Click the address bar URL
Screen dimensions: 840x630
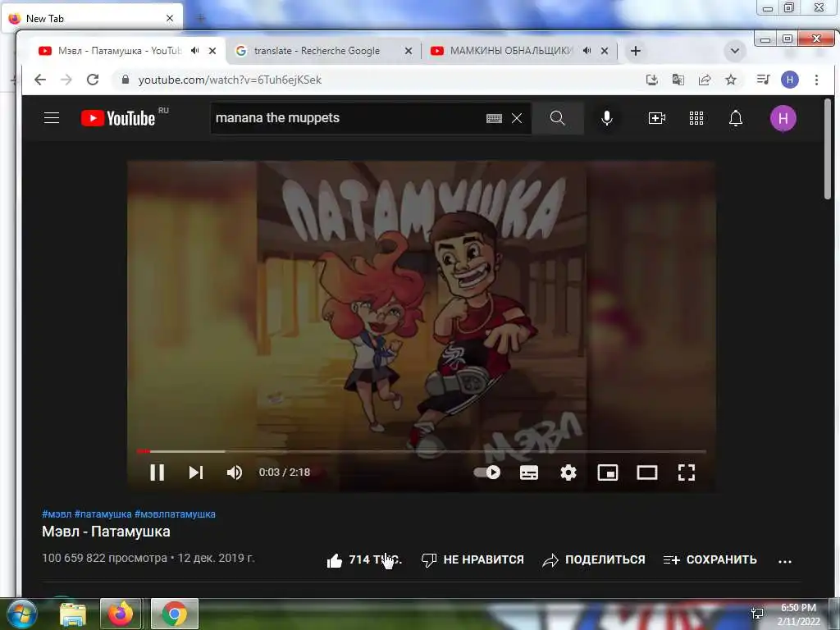230,80
